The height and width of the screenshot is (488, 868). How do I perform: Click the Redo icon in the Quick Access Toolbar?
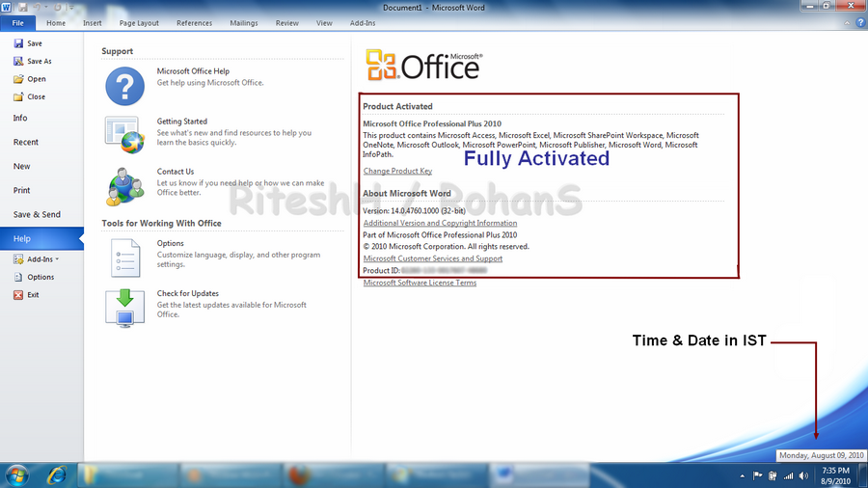[x=57, y=7]
